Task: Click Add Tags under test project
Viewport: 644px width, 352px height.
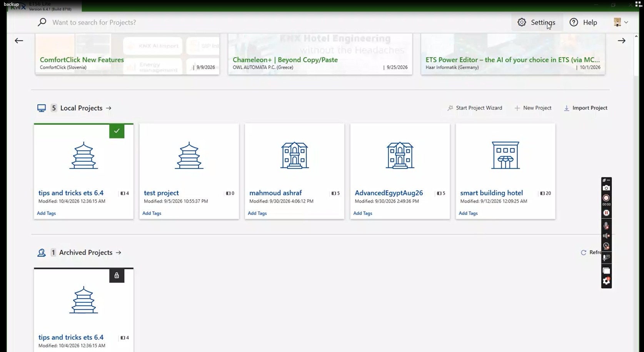Action: point(152,213)
